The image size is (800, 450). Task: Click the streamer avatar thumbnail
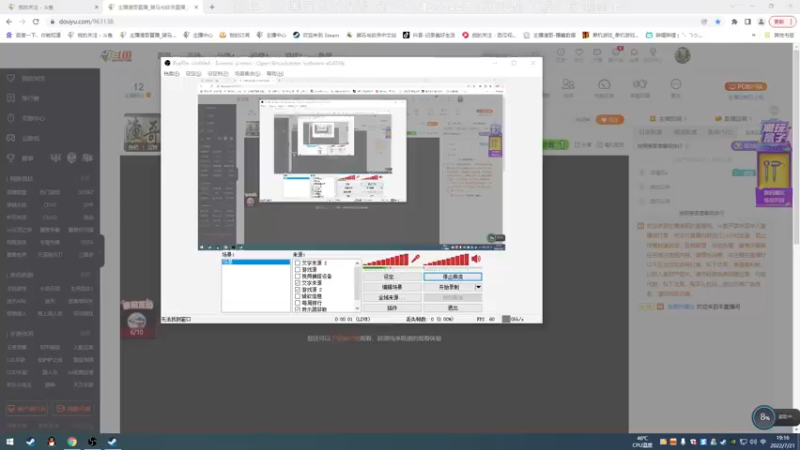coord(142,133)
